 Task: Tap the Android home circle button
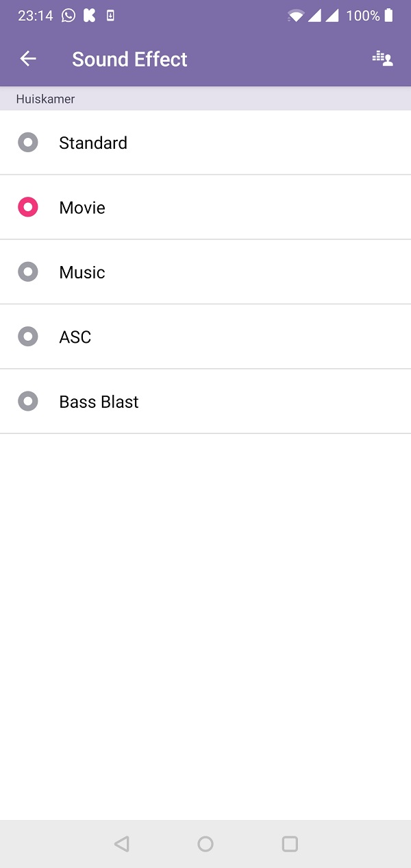click(206, 844)
